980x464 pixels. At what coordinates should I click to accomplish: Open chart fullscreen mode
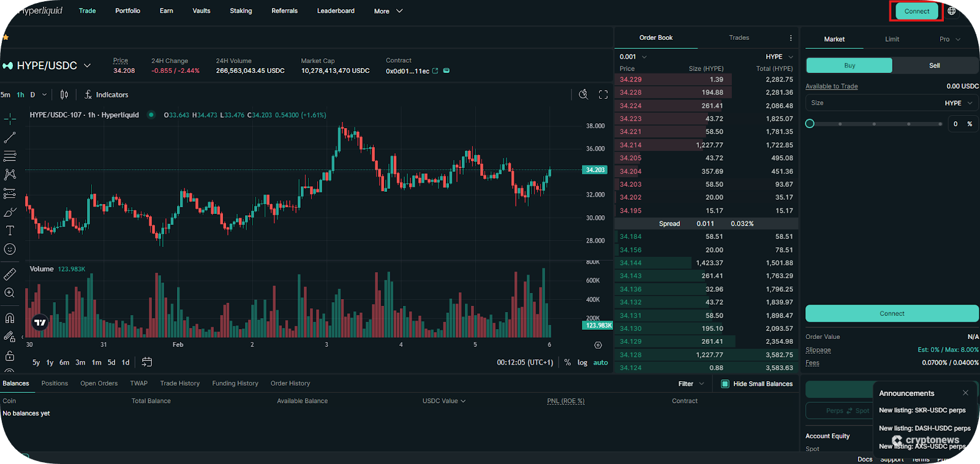click(603, 94)
